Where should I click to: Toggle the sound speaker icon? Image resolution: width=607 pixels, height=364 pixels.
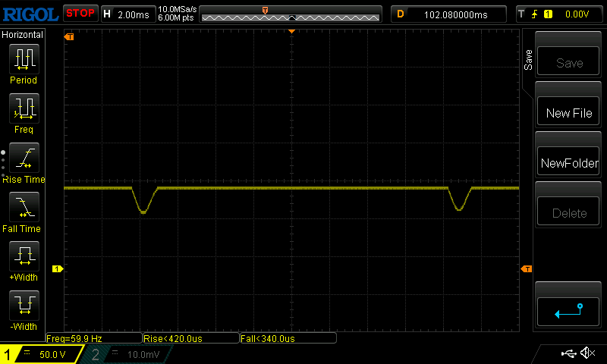pos(587,353)
